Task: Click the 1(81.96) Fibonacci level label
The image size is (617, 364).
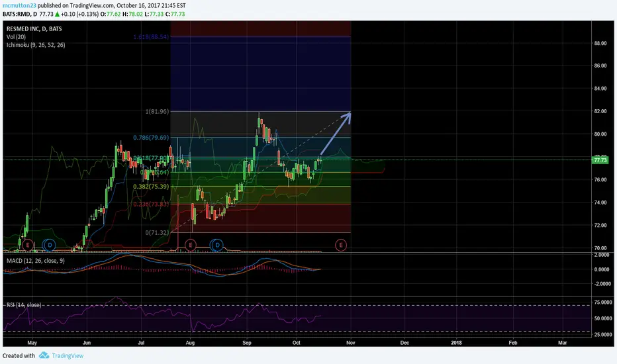Action: pos(157,111)
